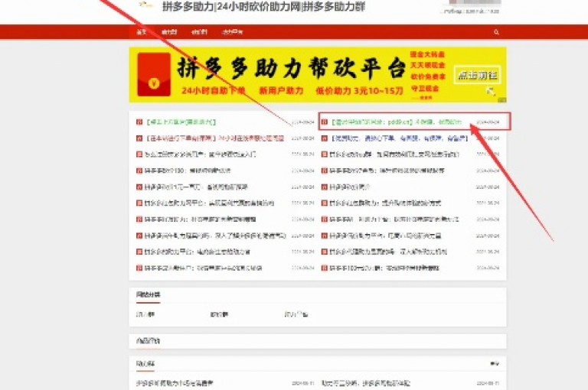Open 助力群 in the red navigation bar
The image size is (588, 390).
[x=169, y=32]
